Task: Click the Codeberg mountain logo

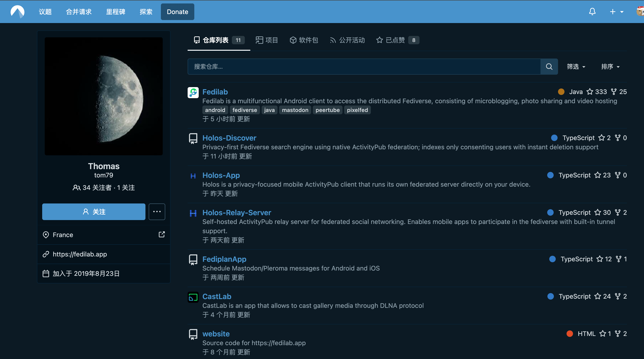Action: pos(17,12)
